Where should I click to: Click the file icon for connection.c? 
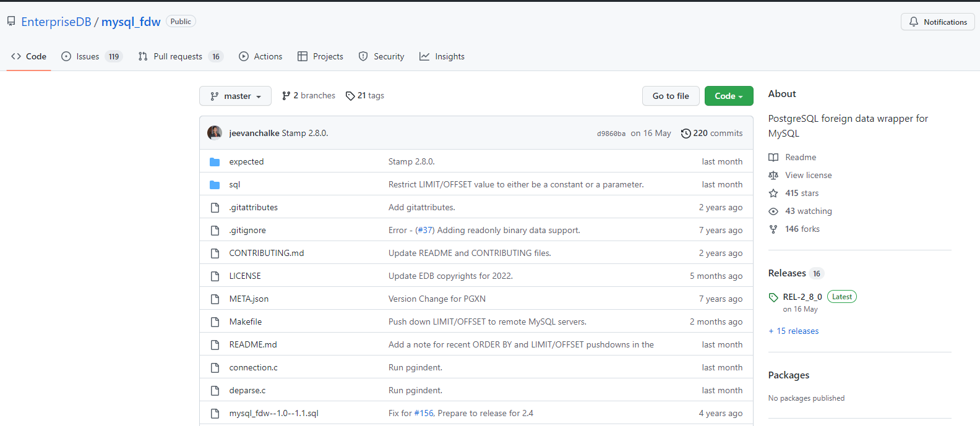[215, 368]
